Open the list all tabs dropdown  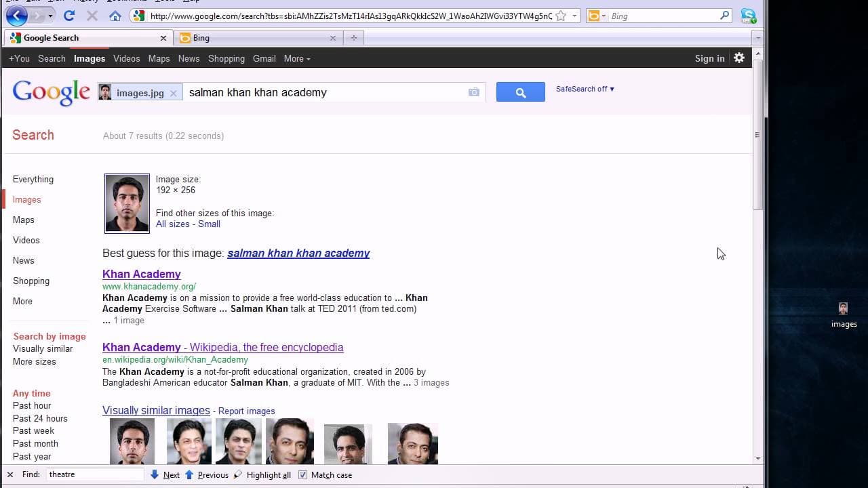[x=757, y=38]
